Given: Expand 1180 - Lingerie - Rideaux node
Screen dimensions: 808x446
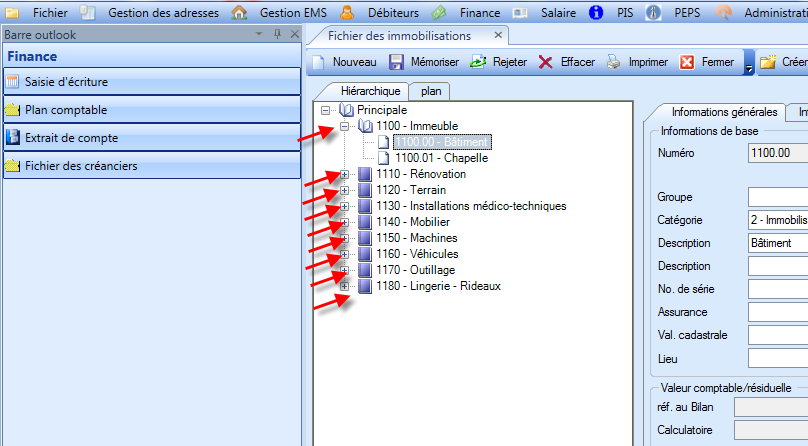Looking at the screenshot, I should point(344,286).
